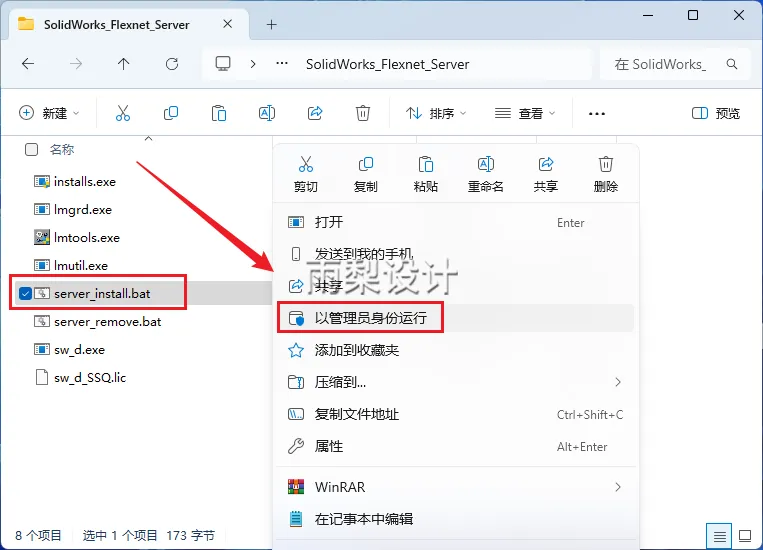Choose 打开 in the context menu
763x550 pixels.
456,222
